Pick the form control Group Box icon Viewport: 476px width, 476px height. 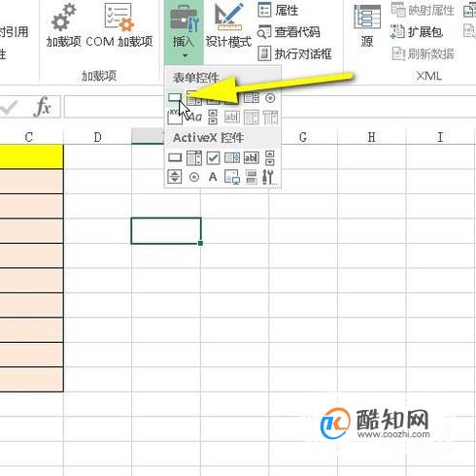[174, 118]
